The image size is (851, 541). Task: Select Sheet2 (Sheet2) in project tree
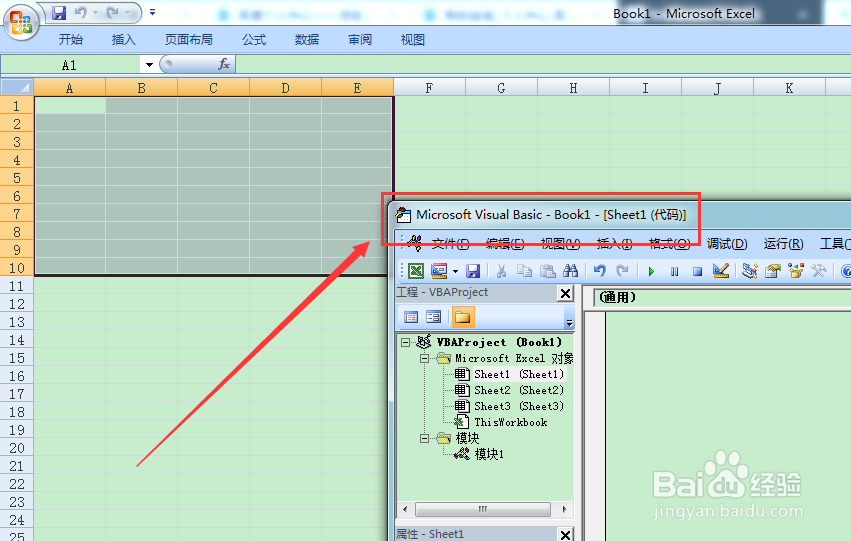click(519, 390)
